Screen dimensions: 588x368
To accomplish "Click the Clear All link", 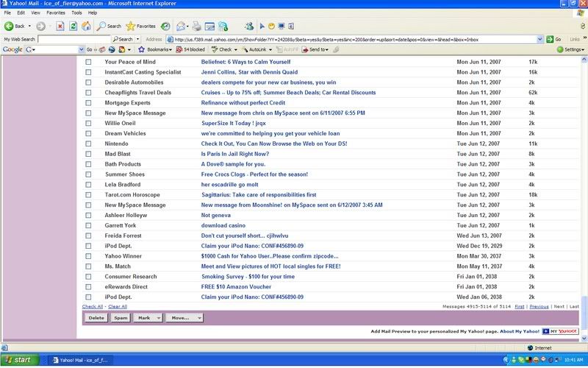I will pos(118,307).
